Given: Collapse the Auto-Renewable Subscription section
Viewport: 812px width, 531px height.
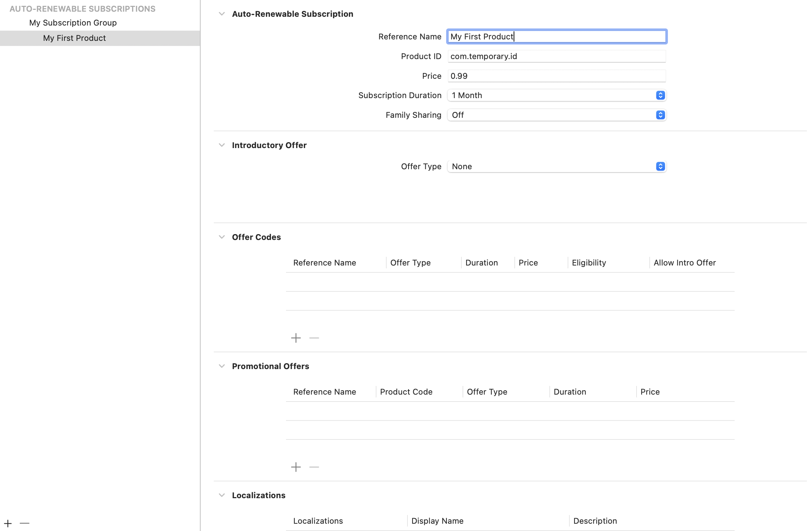Looking at the screenshot, I should coord(221,14).
